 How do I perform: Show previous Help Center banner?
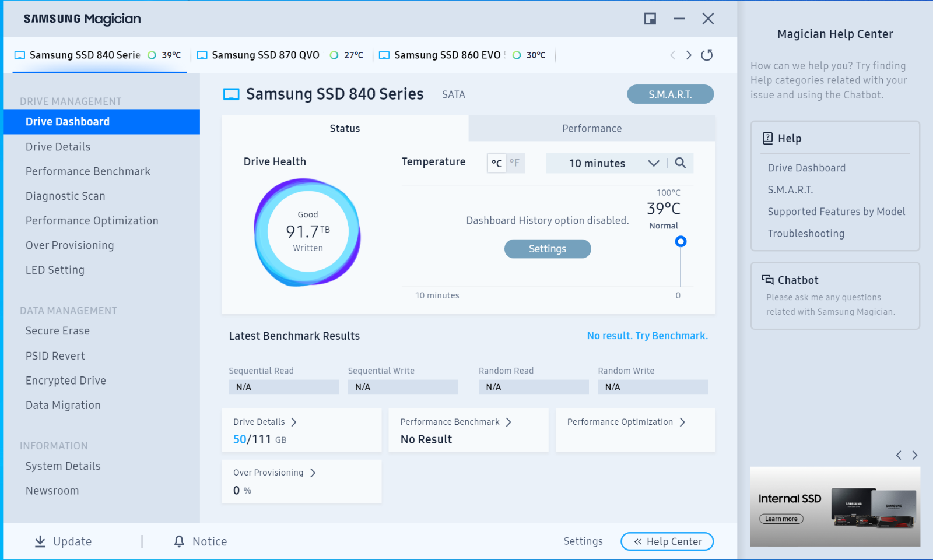[x=899, y=455]
